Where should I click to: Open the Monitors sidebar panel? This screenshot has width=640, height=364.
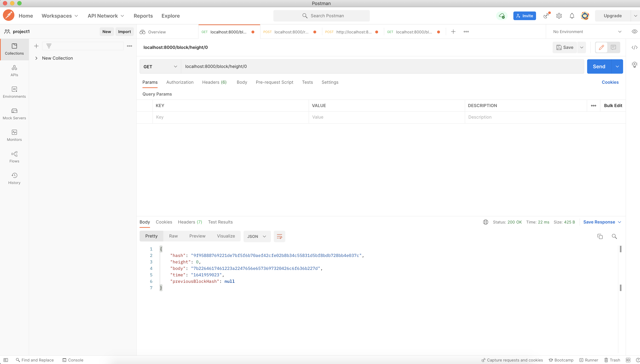[14, 135]
